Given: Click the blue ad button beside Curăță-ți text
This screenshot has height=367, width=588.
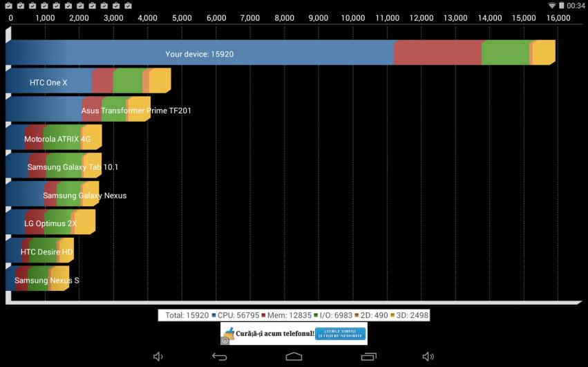Looking at the screenshot, I should tap(340, 333).
